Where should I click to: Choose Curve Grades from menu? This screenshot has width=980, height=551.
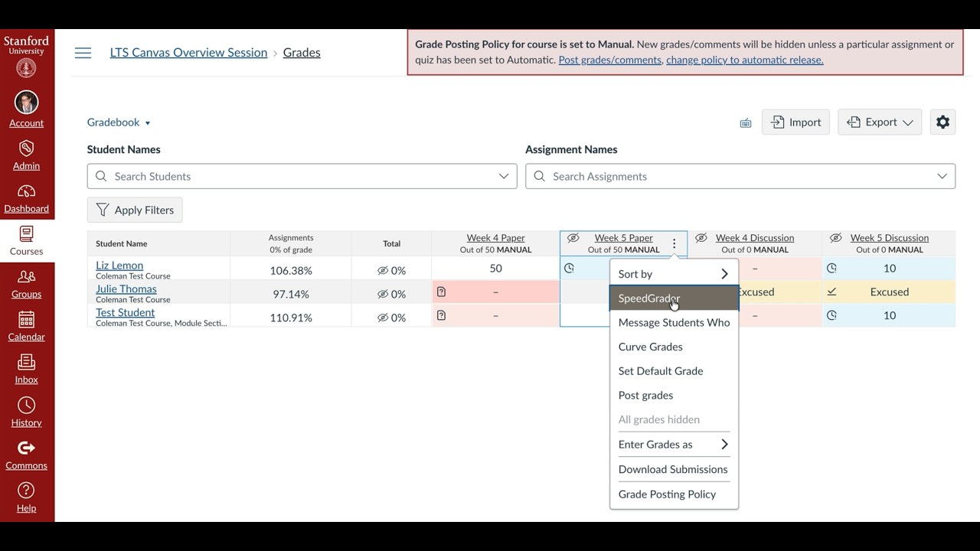(674, 347)
